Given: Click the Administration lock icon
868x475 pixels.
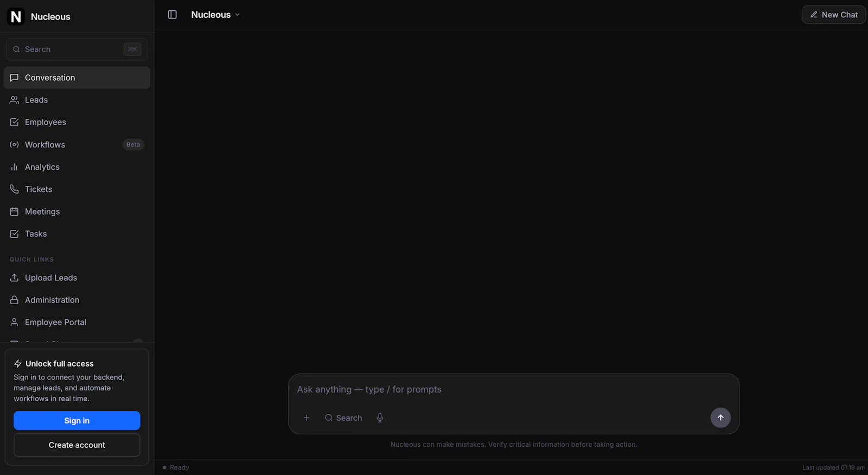Looking at the screenshot, I should pyautogui.click(x=15, y=300).
